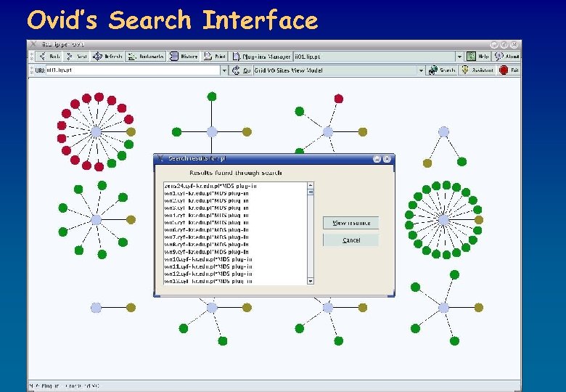Screen dimensions: 566x392
Task: Click the results list scrollbar thumb
Action: [x=311, y=192]
